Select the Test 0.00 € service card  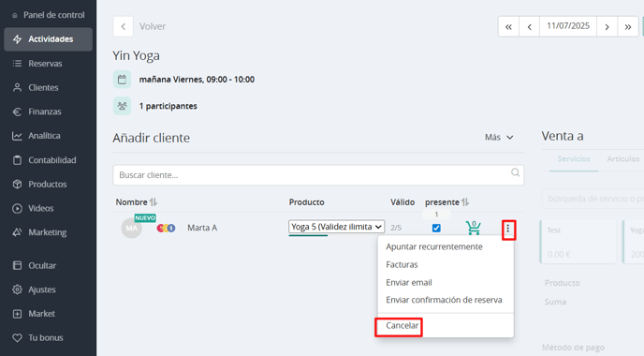coord(578,242)
